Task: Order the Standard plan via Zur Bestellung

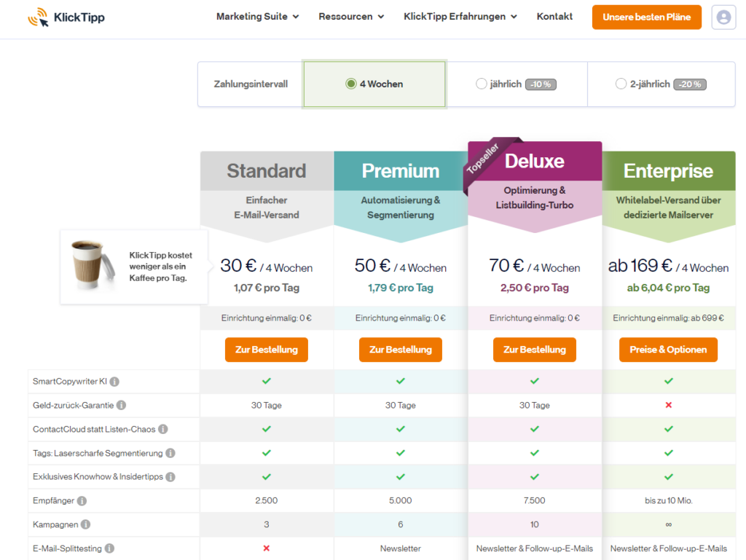Action: 267,350
